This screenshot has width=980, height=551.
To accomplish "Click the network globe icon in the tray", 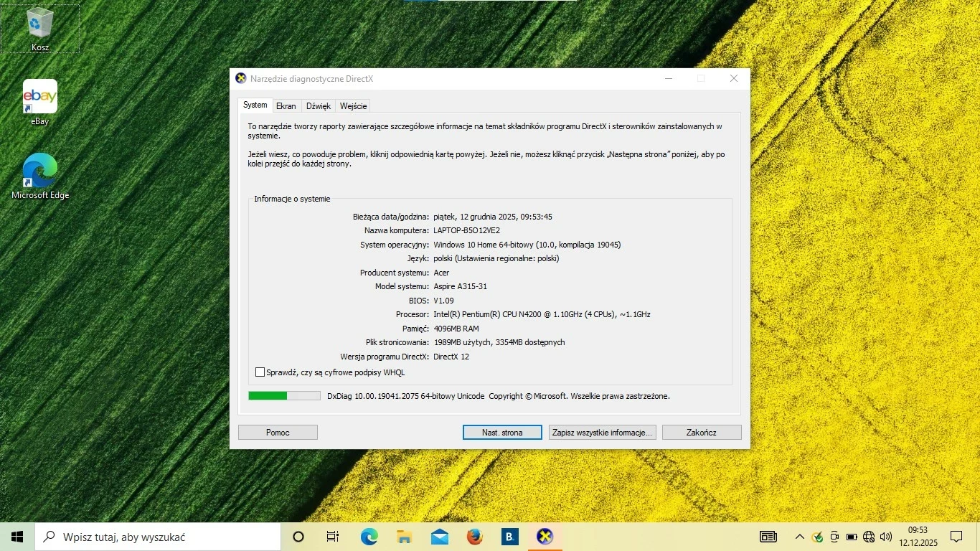I will (x=868, y=536).
